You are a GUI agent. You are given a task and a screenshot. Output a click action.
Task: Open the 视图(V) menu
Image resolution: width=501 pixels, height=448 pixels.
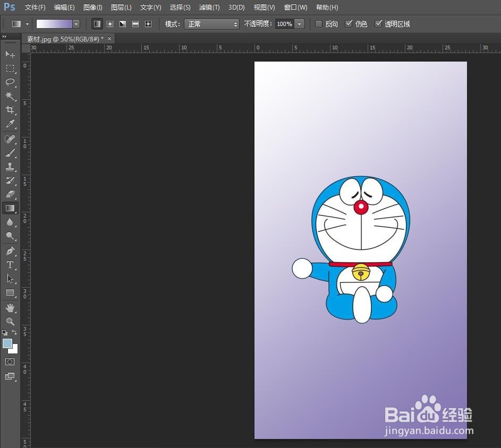tap(264, 7)
